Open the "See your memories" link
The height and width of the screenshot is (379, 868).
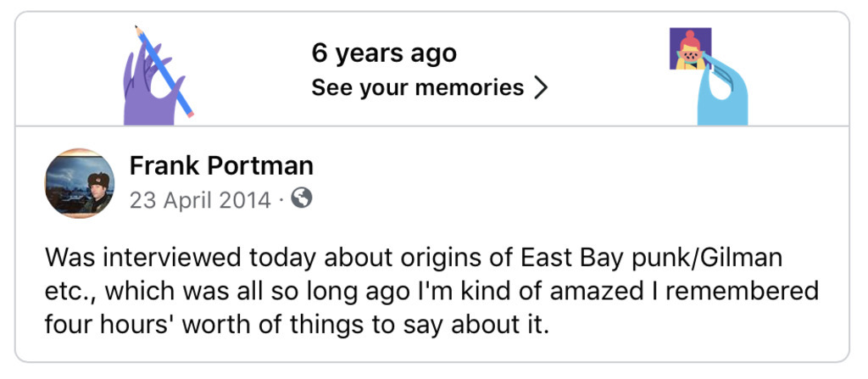pyautogui.click(x=417, y=87)
